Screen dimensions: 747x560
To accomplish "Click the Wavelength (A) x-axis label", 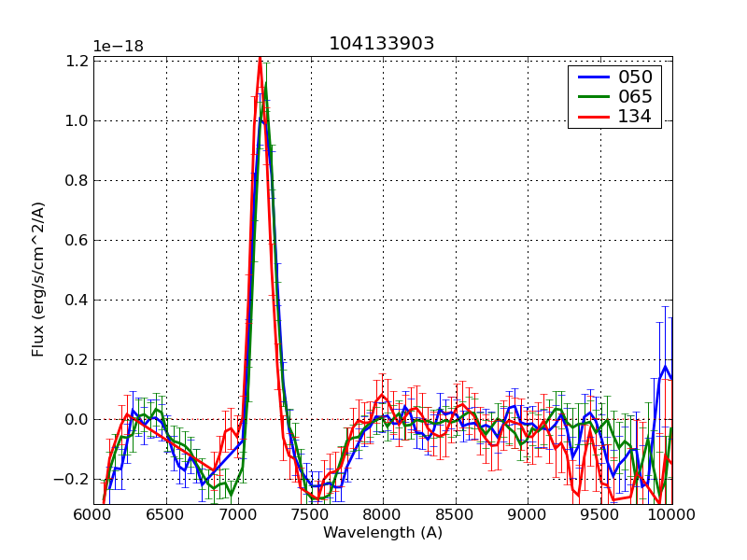I will (383, 533).
